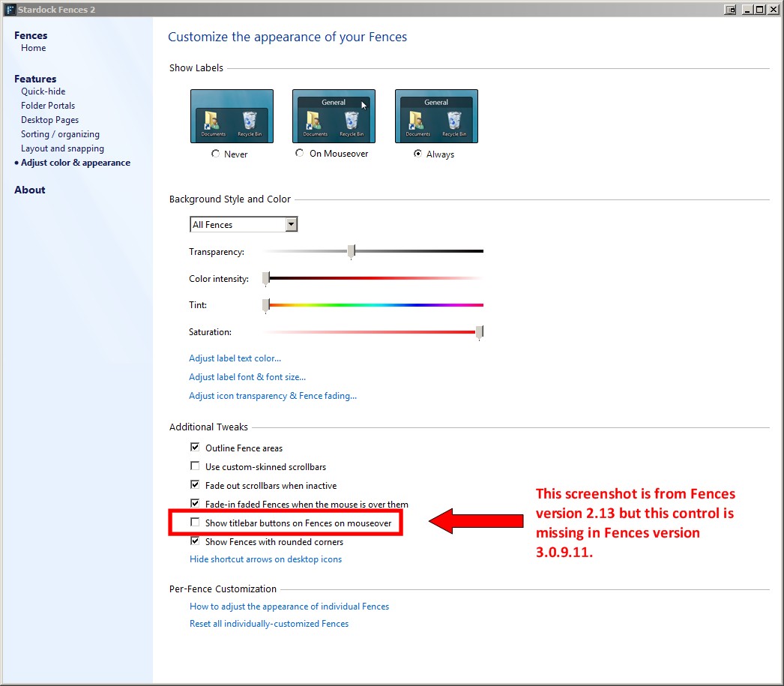The height and width of the screenshot is (686, 784).
Task: Select the On Mouseover radio button
Action: click(300, 153)
